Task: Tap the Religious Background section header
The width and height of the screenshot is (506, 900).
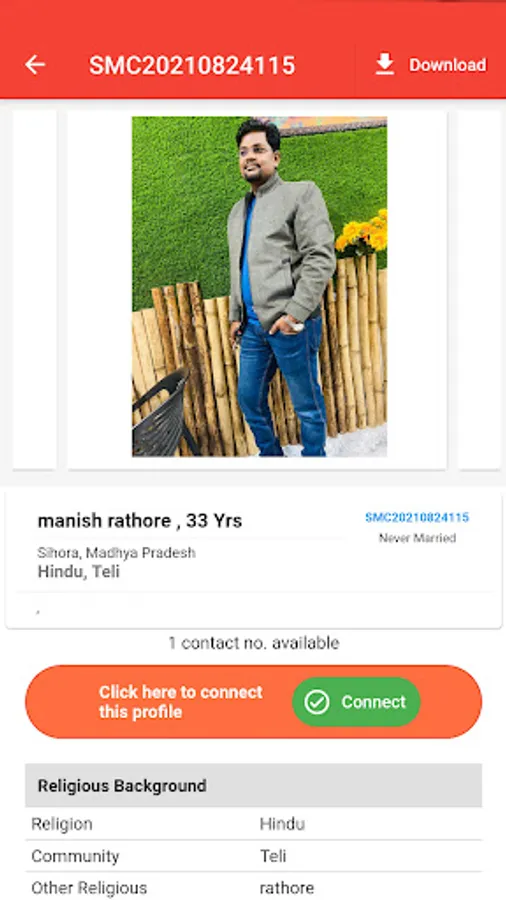Action: pyautogui.click(x=253, y=785)
